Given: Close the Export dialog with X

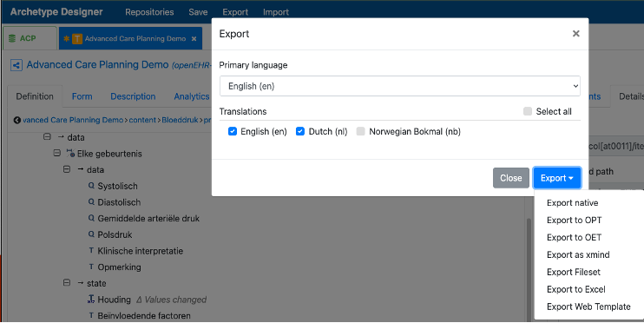Looking at the screenshot, I should point(575,34).
